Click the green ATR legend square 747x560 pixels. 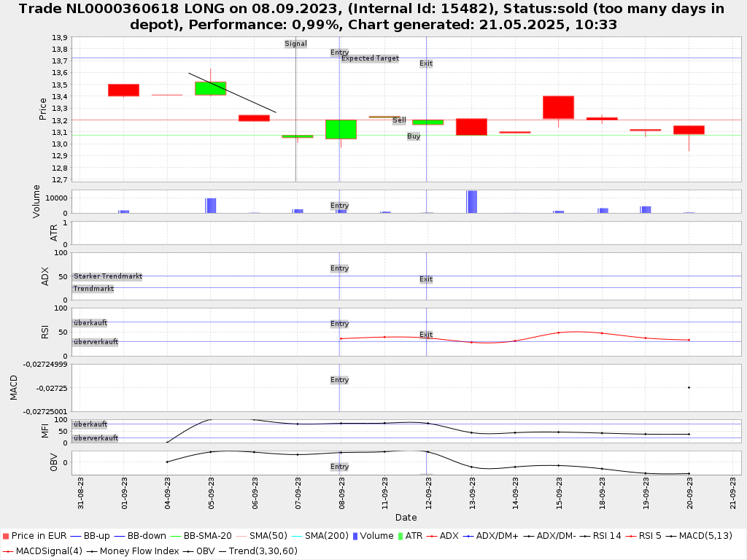400,536
